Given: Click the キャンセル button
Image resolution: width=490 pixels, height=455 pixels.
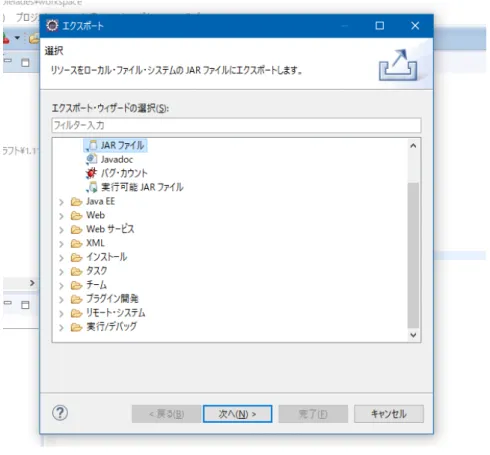Looking at the screenshot, I should (389, 414).
